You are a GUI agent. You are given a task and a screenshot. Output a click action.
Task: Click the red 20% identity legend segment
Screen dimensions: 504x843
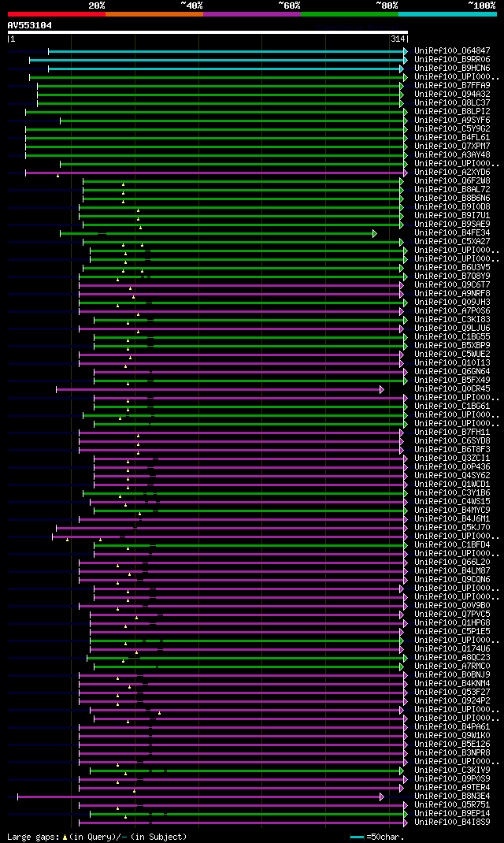[57, 14]
